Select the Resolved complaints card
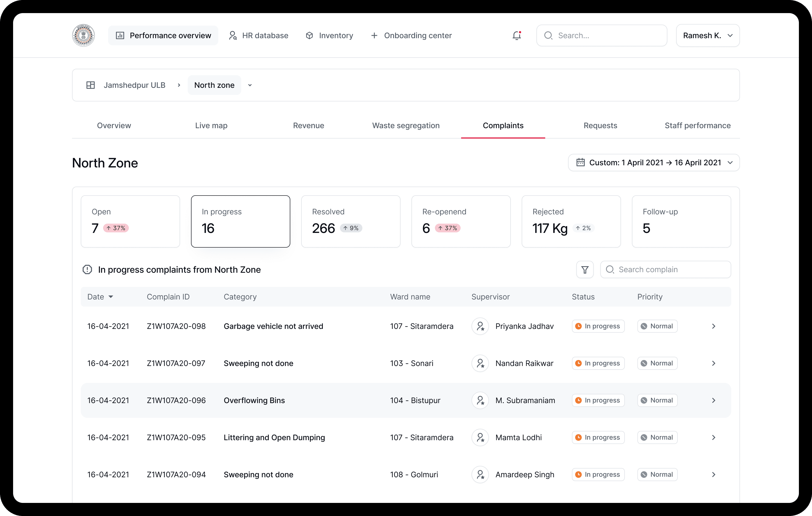 [350, 221]
